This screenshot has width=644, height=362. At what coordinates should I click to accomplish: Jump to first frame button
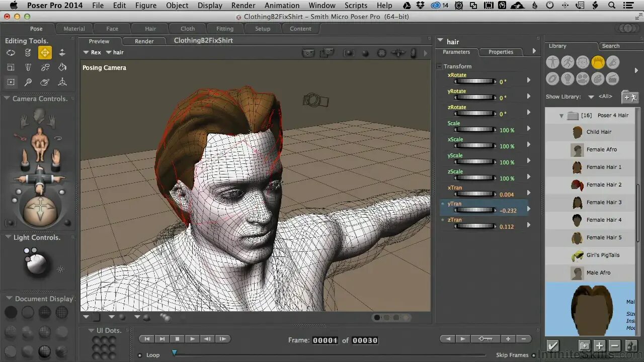click(x=147, y=339)
